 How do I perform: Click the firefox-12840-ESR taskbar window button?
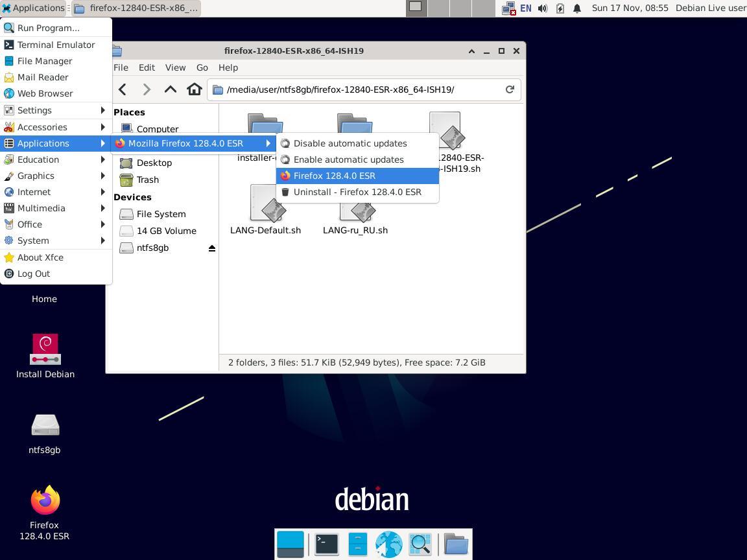tap(136, 8)
